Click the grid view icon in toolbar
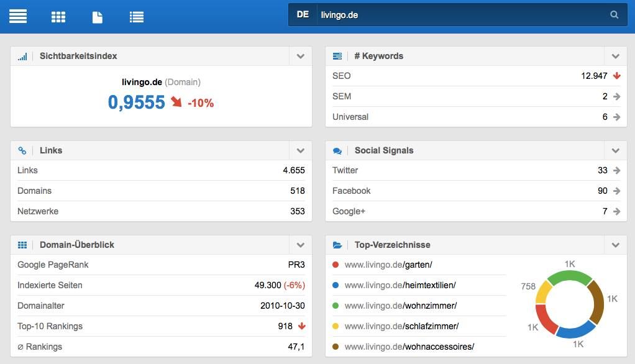The height and width of the screenshot is (364, 635). [x=58, y=17]
